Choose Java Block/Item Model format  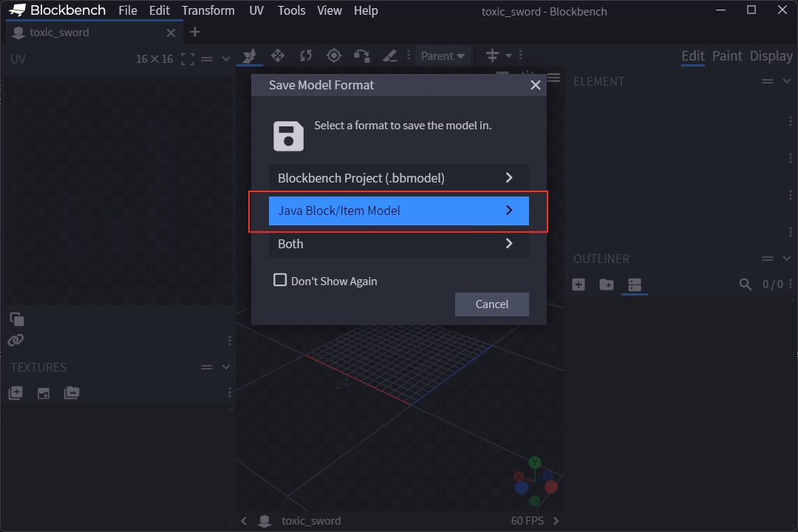coord(398,211)
